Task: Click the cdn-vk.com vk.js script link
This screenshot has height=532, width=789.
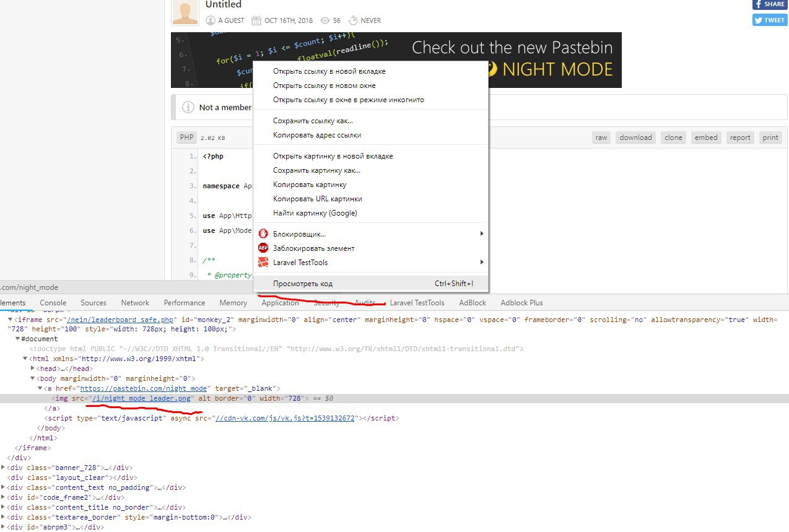Action: (284, 418)
